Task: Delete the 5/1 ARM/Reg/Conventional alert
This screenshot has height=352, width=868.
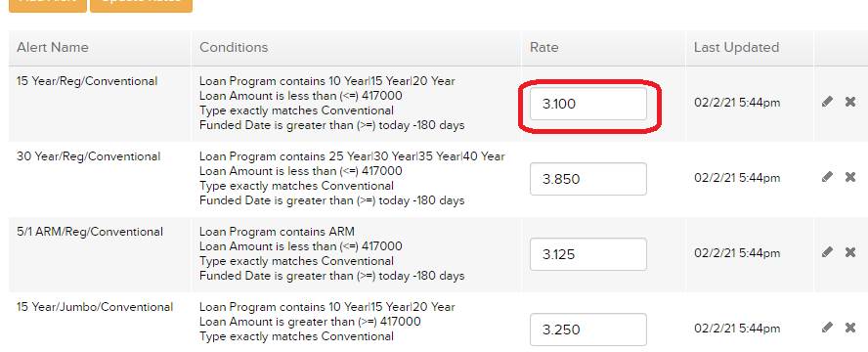Action: coord(850,252)
